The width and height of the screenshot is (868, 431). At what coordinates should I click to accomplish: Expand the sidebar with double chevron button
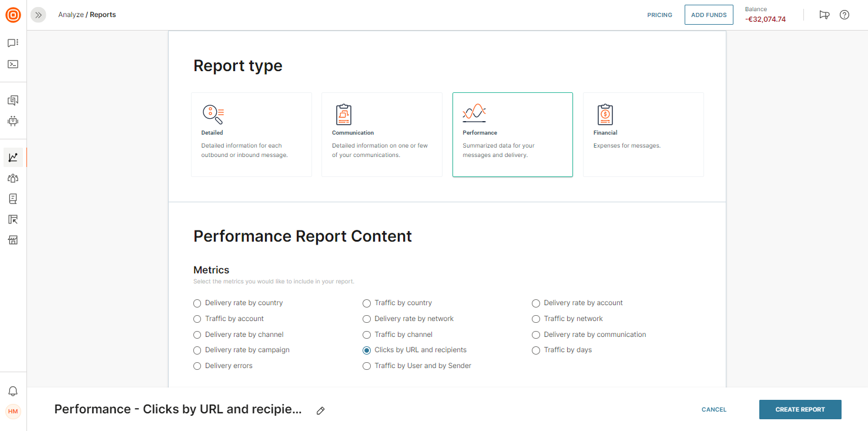38,15
